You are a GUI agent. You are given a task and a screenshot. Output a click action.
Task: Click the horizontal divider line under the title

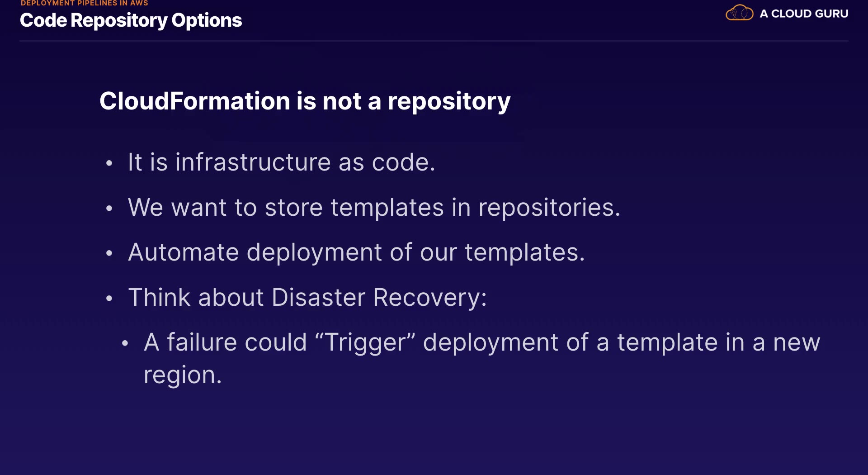coord(434,41)
